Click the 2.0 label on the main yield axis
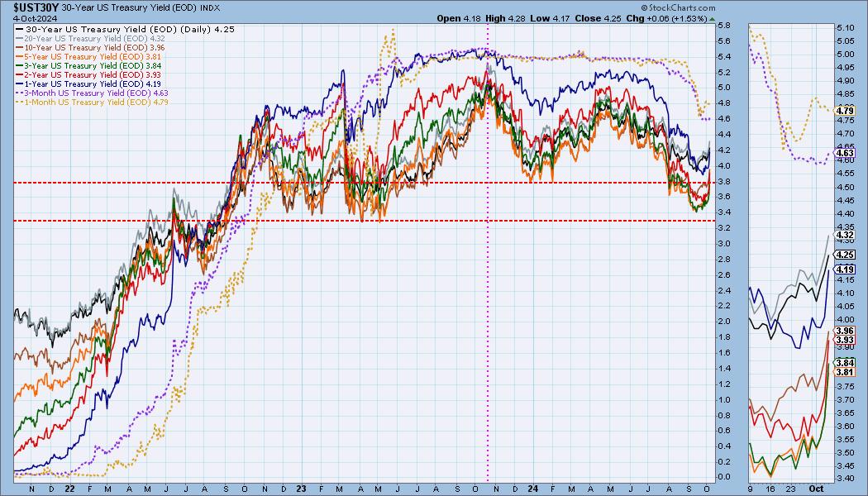Screen dimensions: 868x496 click(x=723, y=321)
